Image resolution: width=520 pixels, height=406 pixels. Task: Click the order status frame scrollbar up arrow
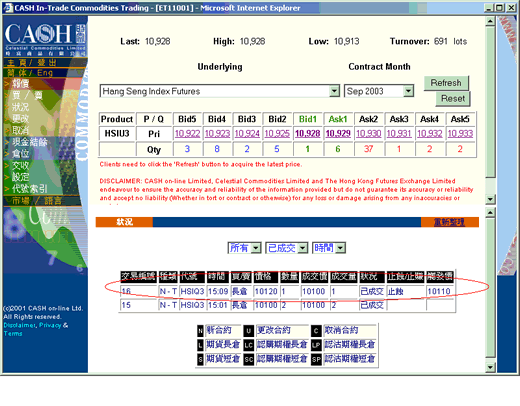(x=490, y=212)
